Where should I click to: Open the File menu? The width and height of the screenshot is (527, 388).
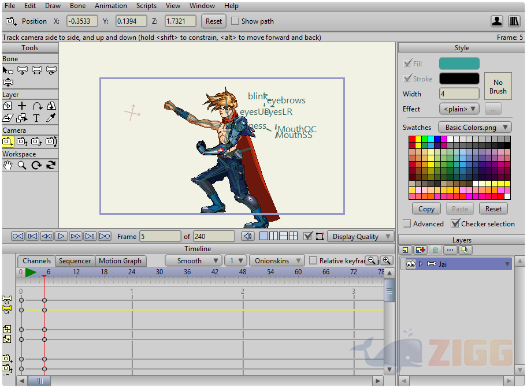[10, 6]
